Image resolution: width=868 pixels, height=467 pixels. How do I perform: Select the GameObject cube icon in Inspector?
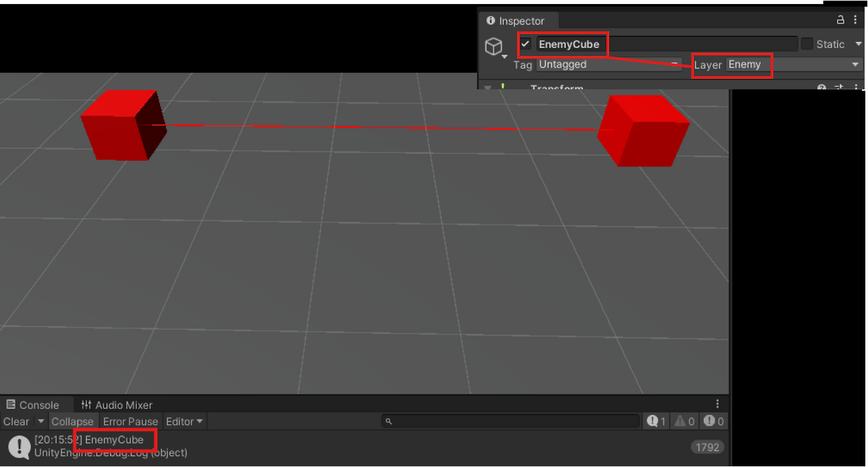[495, 46]
